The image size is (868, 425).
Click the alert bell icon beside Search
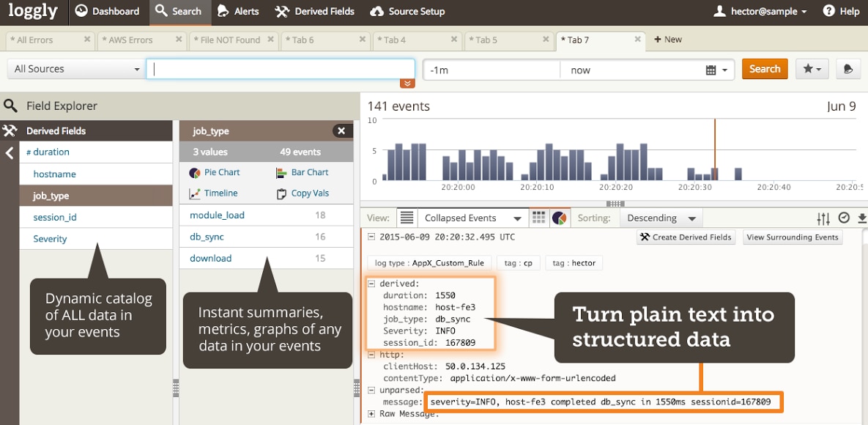click(x=847, y=69)
